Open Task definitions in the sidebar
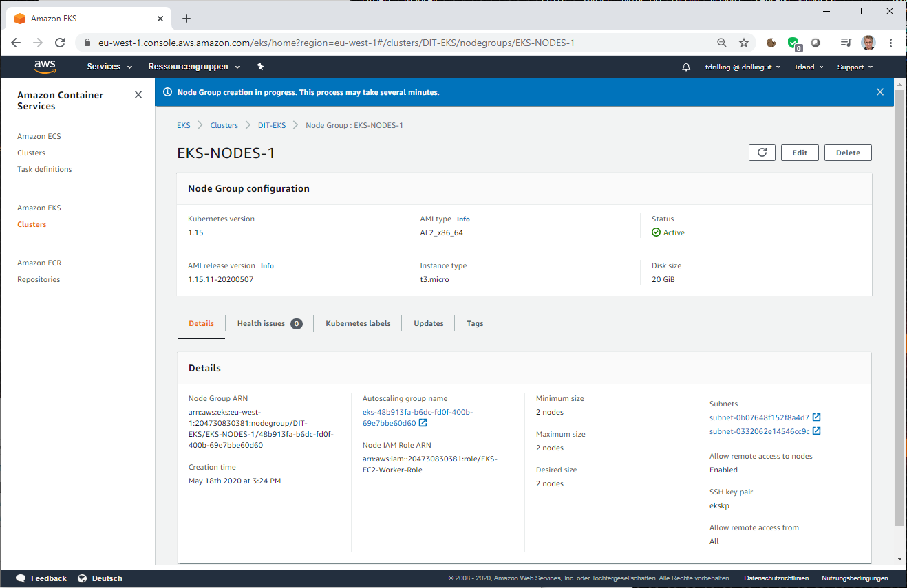Viewport: 907px width, 588px height. click(45, 169)
